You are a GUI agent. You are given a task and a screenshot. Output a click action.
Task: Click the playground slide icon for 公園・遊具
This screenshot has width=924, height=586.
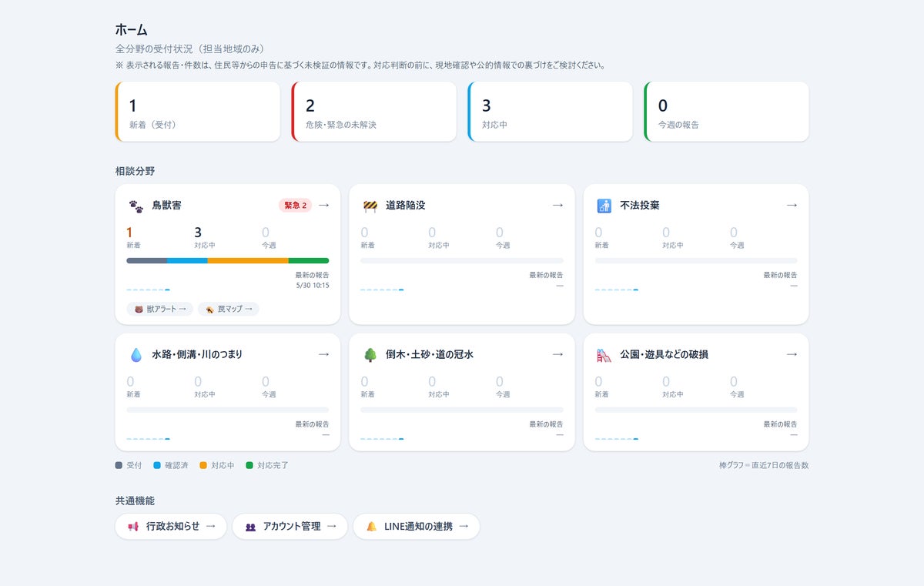click(604, 355)
